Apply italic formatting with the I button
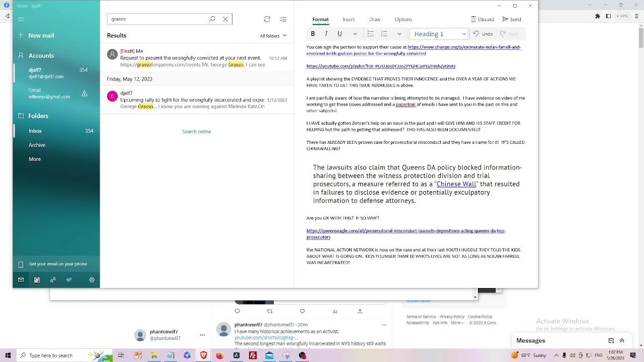This screenshot has height=362, width=644. click(x=326, y=34)
